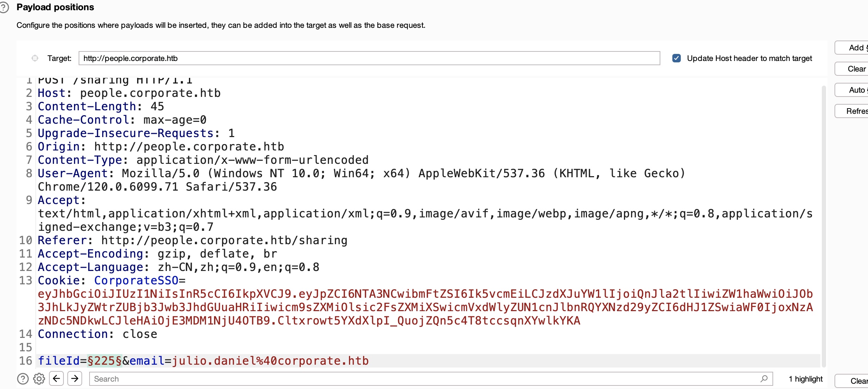Place cursor in the CorporateSSO cookie token
The width and height of the screenshot is (868, 389).
(423, 307)
